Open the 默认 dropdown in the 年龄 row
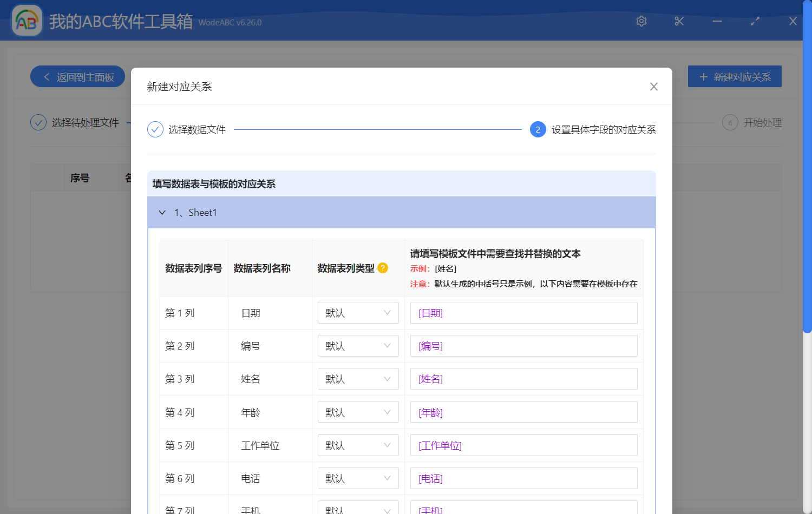This screenshot has height=514, width=812. click(x=358, y=412)
